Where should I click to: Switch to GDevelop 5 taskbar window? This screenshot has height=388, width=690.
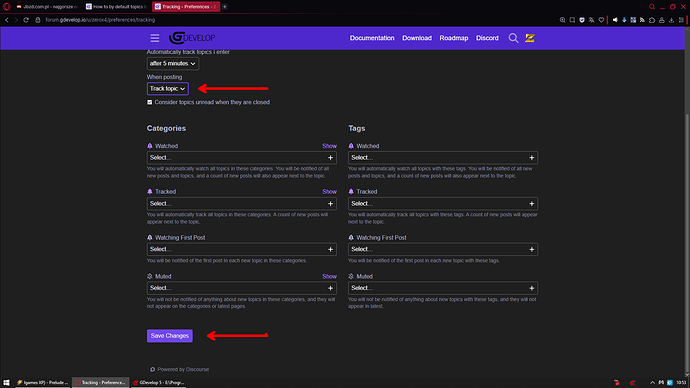point(158,383)
